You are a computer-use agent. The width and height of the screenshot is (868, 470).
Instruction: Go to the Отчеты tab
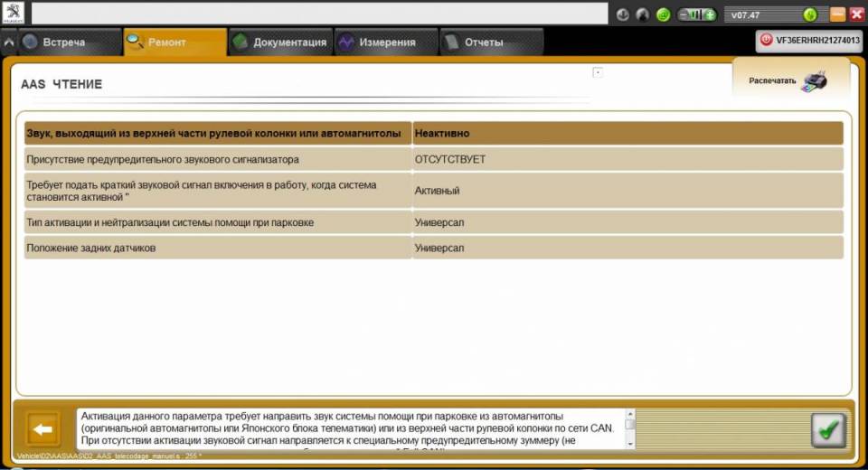click(x=483, y=42)
